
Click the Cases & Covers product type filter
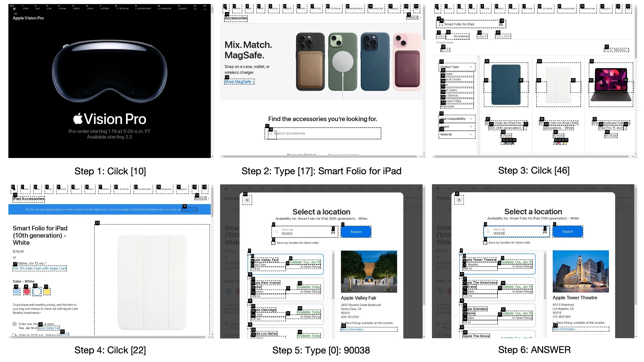click(x=457, y=79)
